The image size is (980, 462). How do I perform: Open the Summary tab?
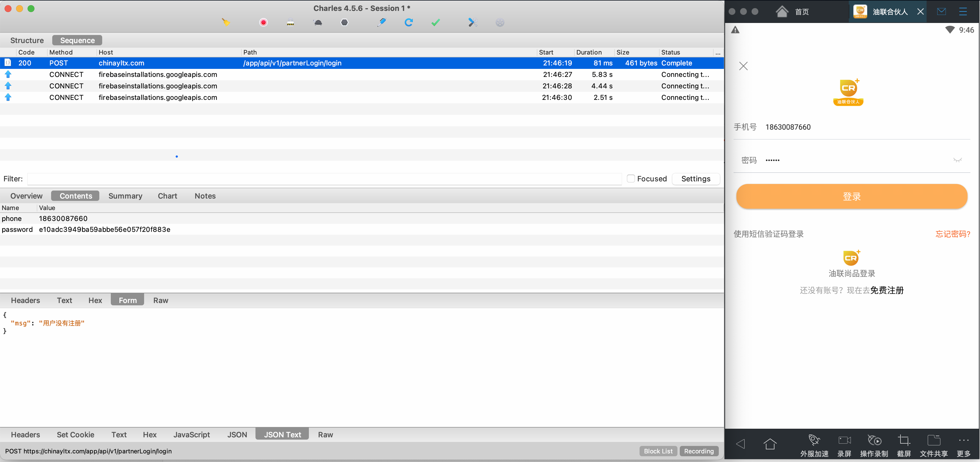point(125,196)
